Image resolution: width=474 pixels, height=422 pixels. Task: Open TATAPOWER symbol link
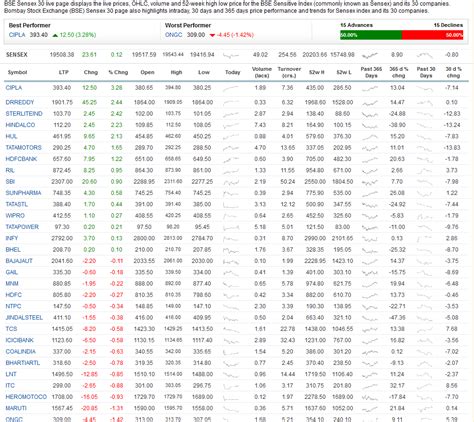pyautogui.click(x=22, y=227)
